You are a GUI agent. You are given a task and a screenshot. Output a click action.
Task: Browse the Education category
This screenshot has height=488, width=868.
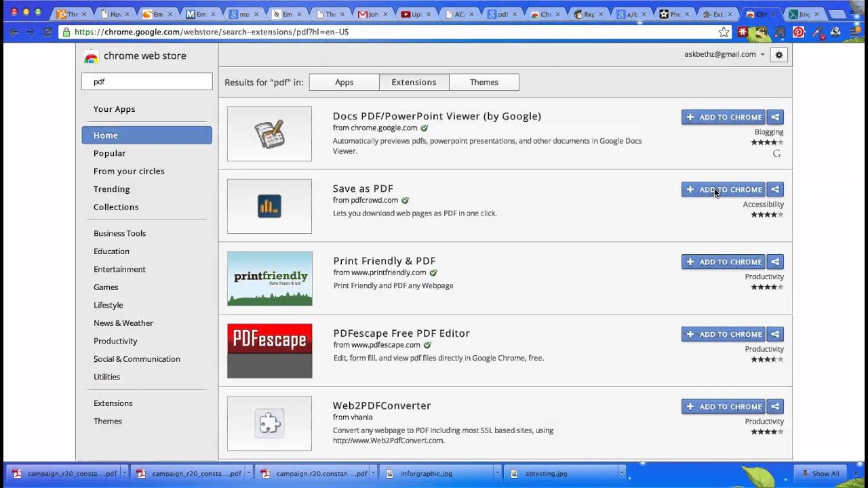(x=111, y=251)
